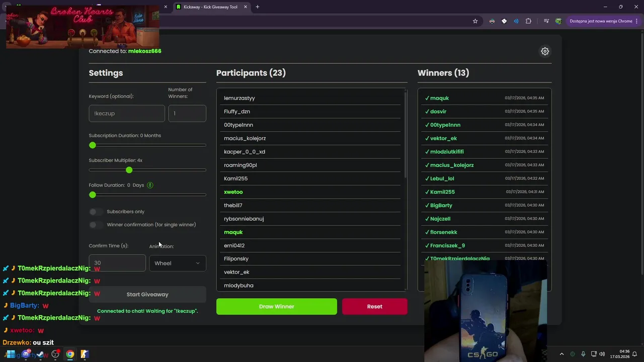Click the participants list scrollbar

tap(405, 134)
